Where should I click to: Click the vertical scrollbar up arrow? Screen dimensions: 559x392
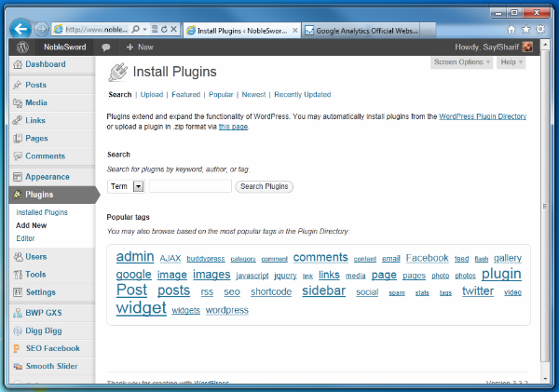tap(545, 46)
